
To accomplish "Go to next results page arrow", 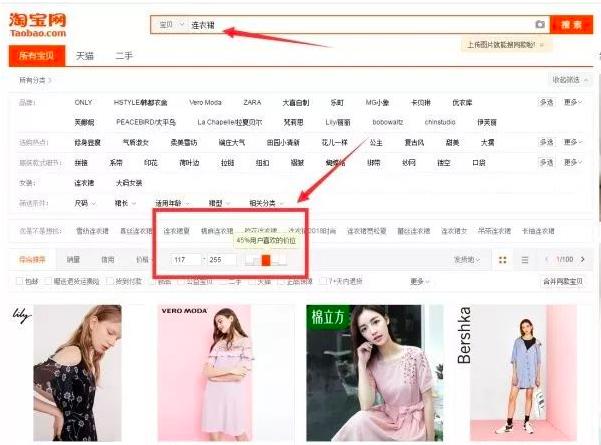I will click(583, 259).
